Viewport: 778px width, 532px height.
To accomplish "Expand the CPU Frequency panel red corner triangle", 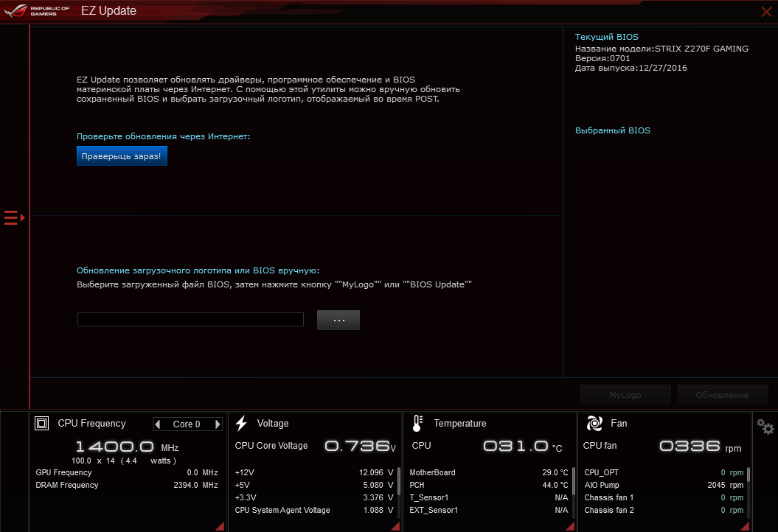I will [220, 526].
